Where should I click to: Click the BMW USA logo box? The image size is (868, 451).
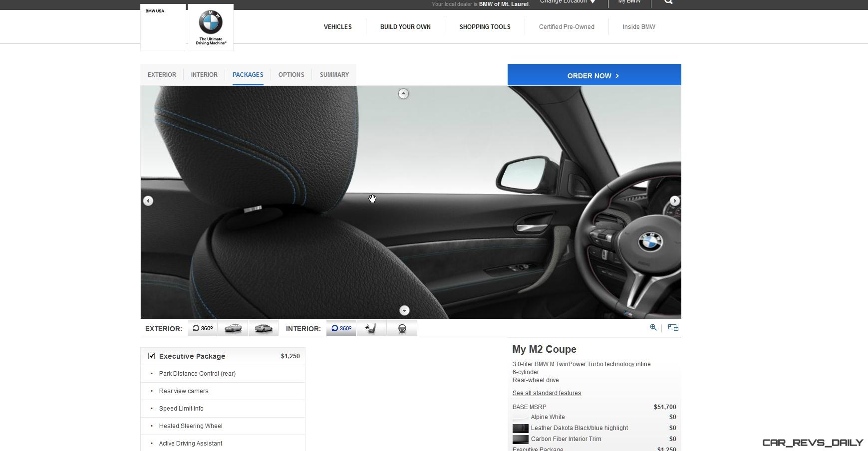click(163, 27)
